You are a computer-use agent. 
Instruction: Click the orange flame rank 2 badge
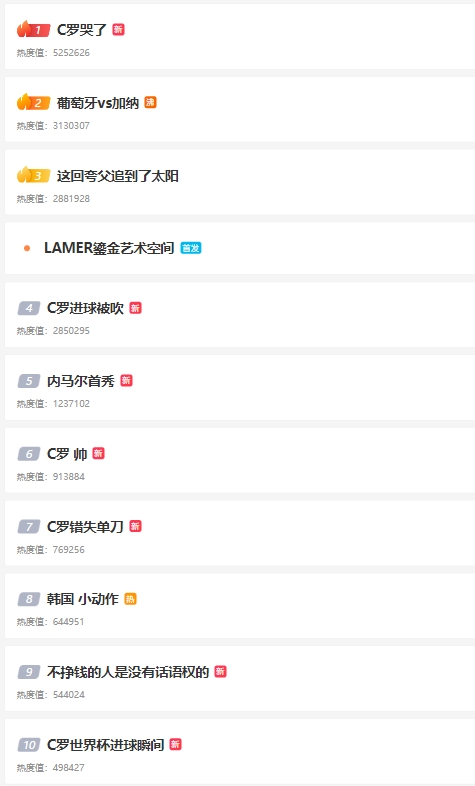(x=34, y=102)
